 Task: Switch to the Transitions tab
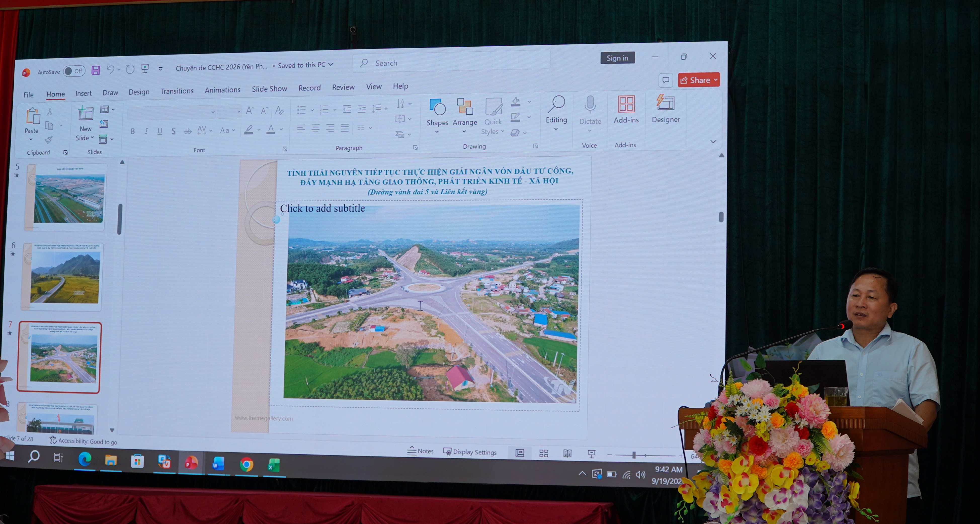[177, 91]
